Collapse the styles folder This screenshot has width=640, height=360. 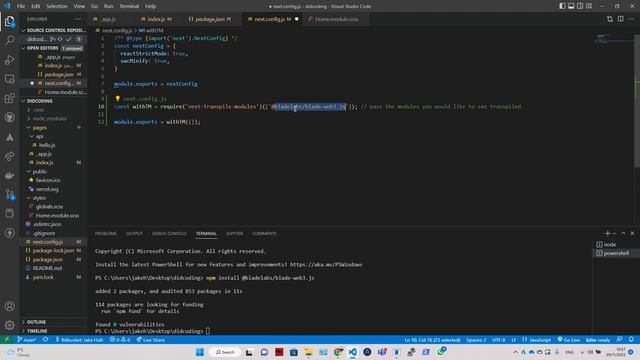39,198
